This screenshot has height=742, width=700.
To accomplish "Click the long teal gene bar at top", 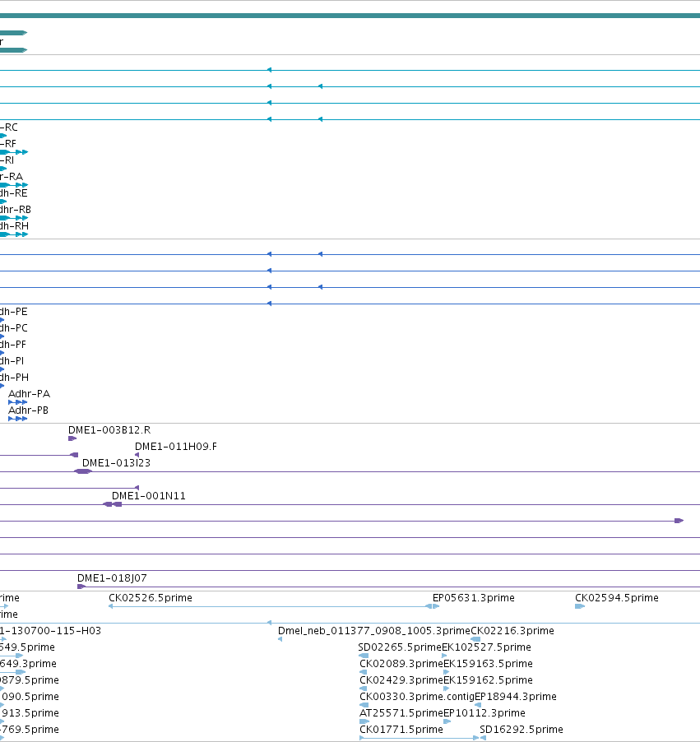I will click(x=350, y=16).
